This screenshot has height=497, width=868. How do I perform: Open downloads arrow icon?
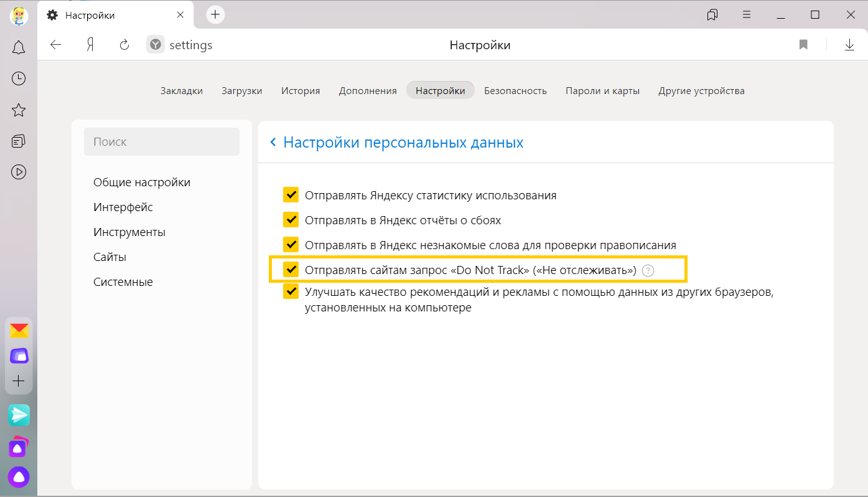(849, 45)
